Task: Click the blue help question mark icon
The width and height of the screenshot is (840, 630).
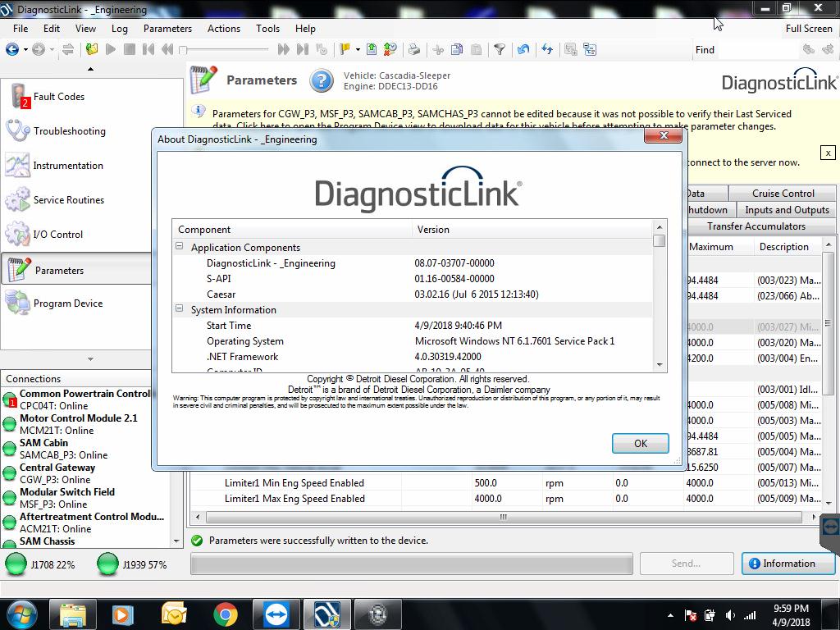Action: click(x=322, y=81)
